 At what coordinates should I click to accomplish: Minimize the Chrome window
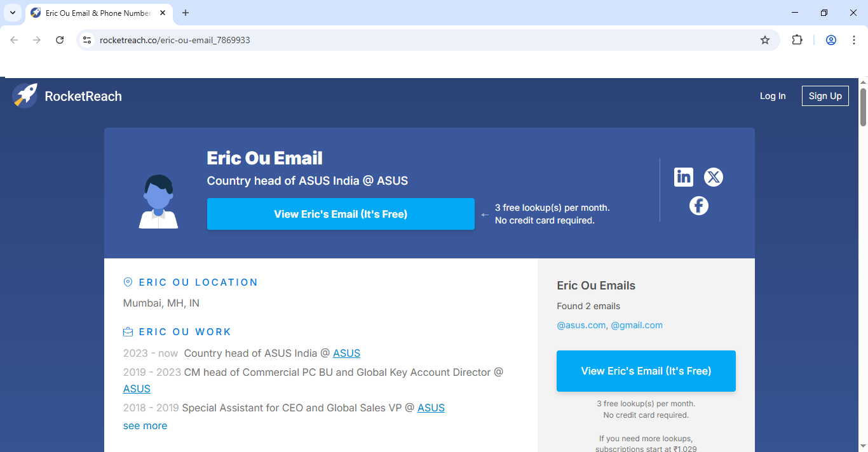tap(795, 13)
